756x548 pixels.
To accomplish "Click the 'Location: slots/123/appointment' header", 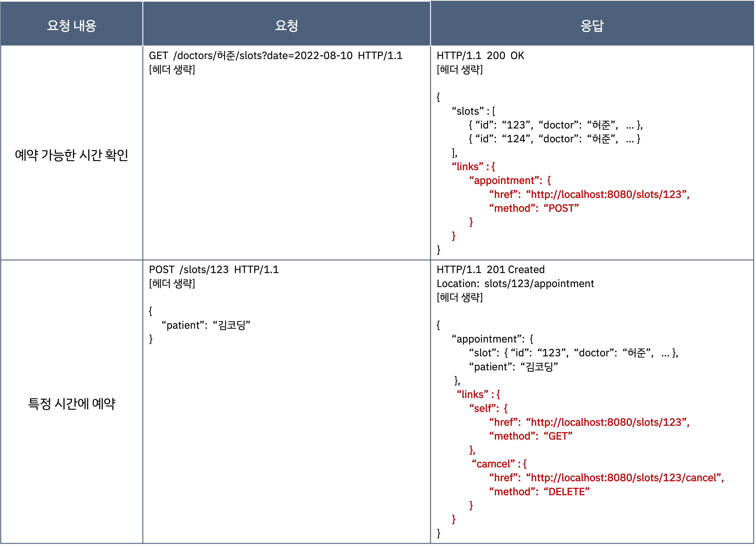I will coord(515,283).
